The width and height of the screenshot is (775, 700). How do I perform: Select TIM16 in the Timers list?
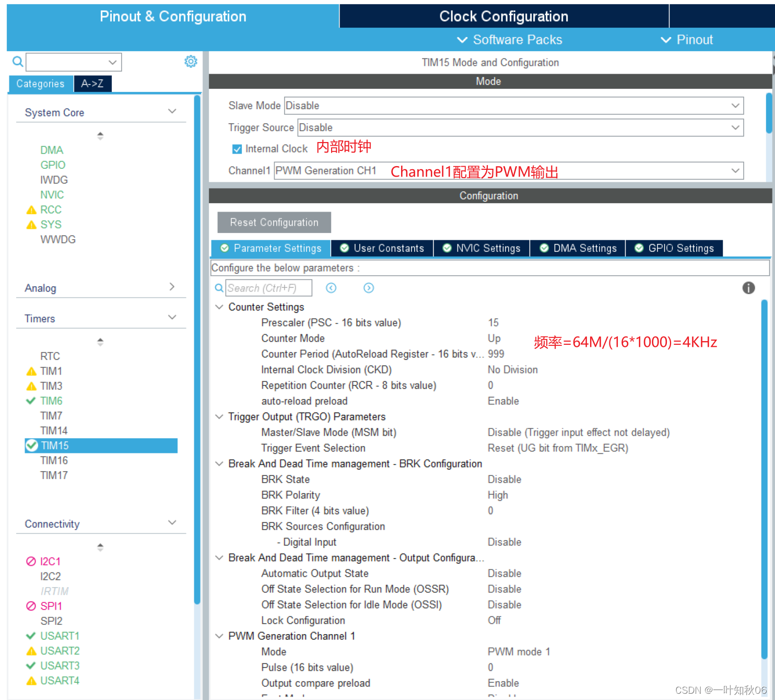[54, 460]
